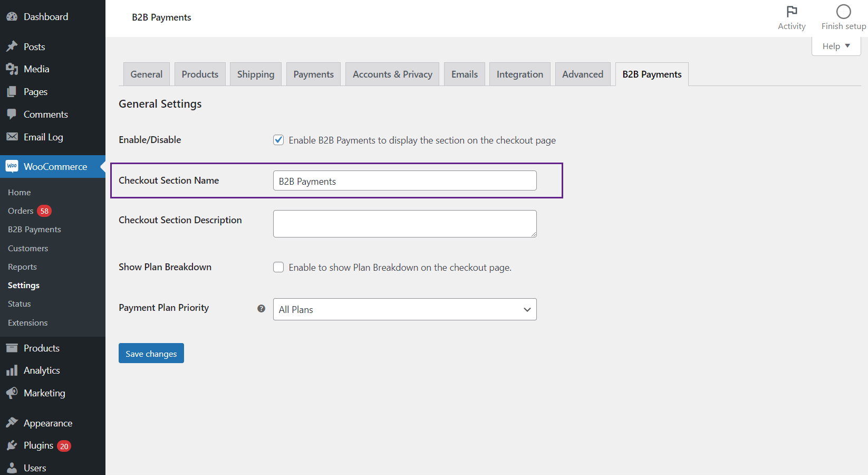Click the Enable to show Plan Breakdown label
The width and height of the screenshot is (868, 475).
point(400,268)
